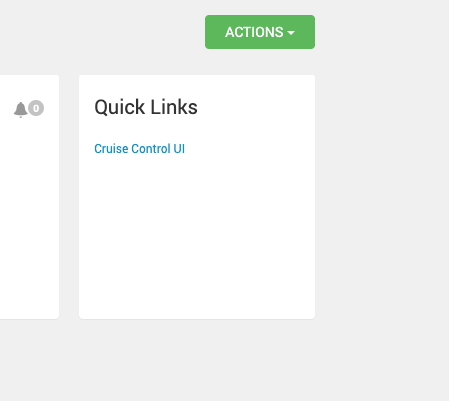The height and width of the screenshot is (401, 449).
Task: Click the word "Links" in the card title
Action: (174, 107)
